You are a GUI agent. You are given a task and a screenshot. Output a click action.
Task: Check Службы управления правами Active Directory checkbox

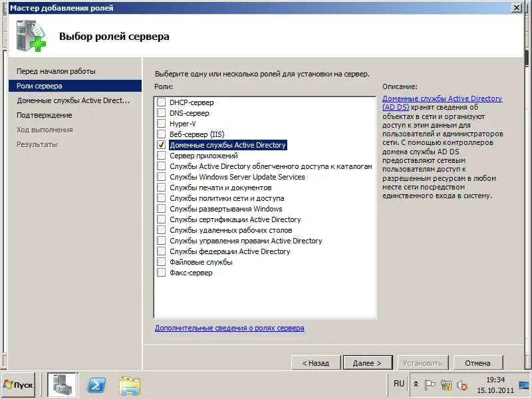tap(161, 241)
